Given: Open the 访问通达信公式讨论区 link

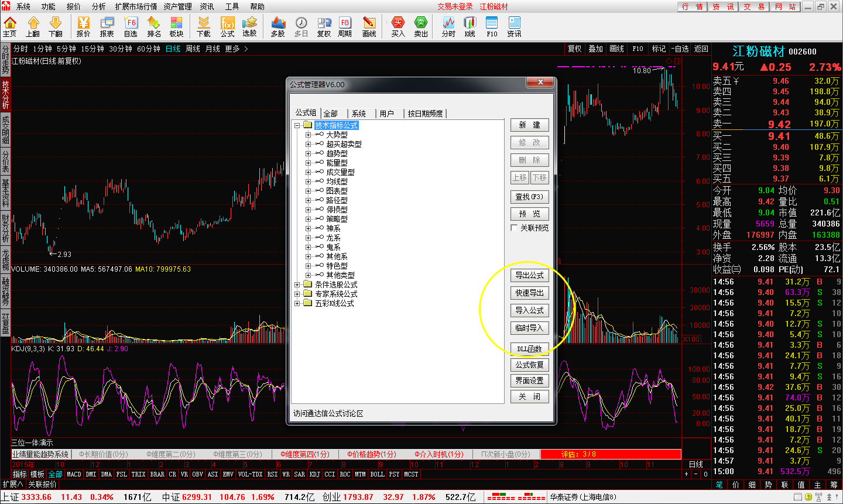Looking at the screenshot, I should (328, 413).
